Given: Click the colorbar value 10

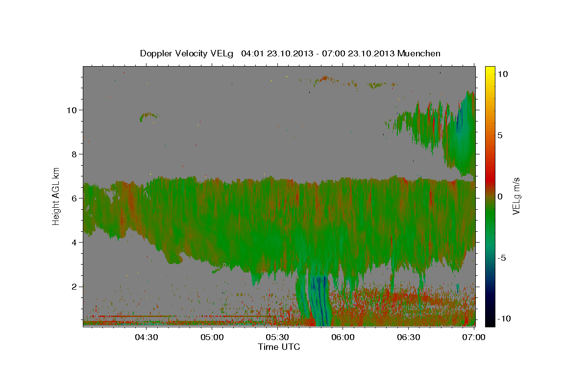Looking at the screenshot, I should pos(503,74).
